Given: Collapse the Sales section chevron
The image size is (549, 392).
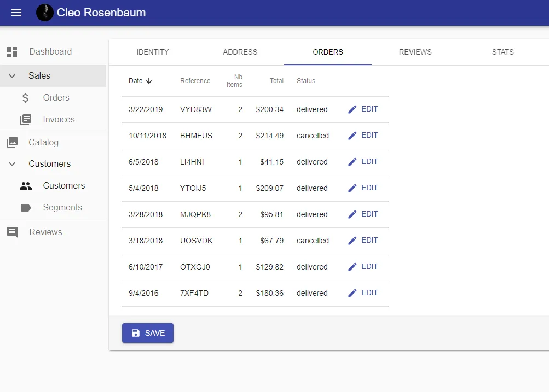Looking at the screenshot, I should tap(12, 76).
